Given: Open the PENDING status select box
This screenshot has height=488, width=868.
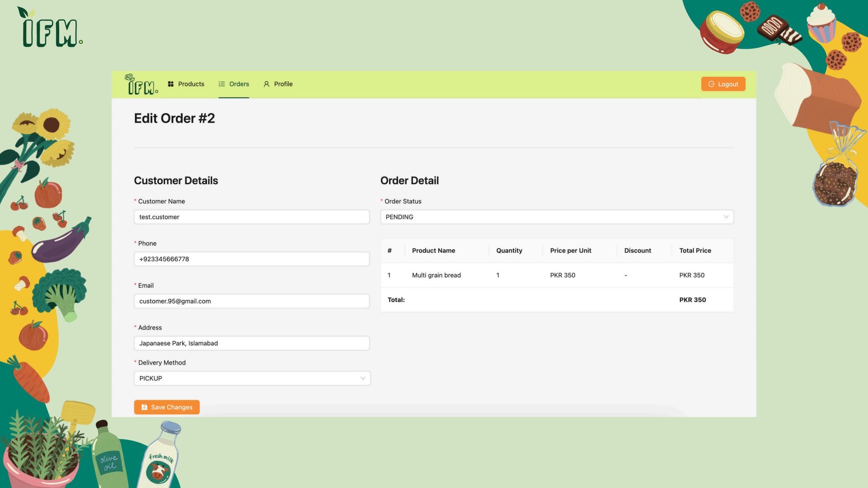Looking at the screenshot, I should [x=542, y=217].
